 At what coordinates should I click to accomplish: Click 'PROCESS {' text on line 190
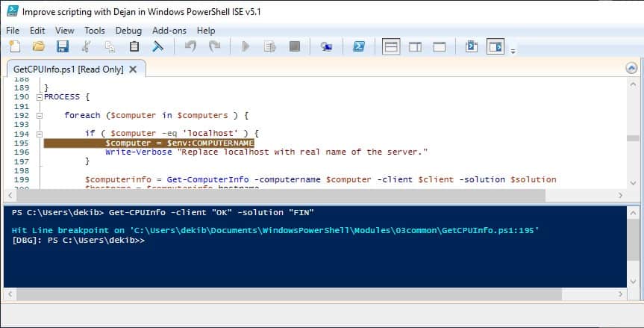(x=66, y=97)
